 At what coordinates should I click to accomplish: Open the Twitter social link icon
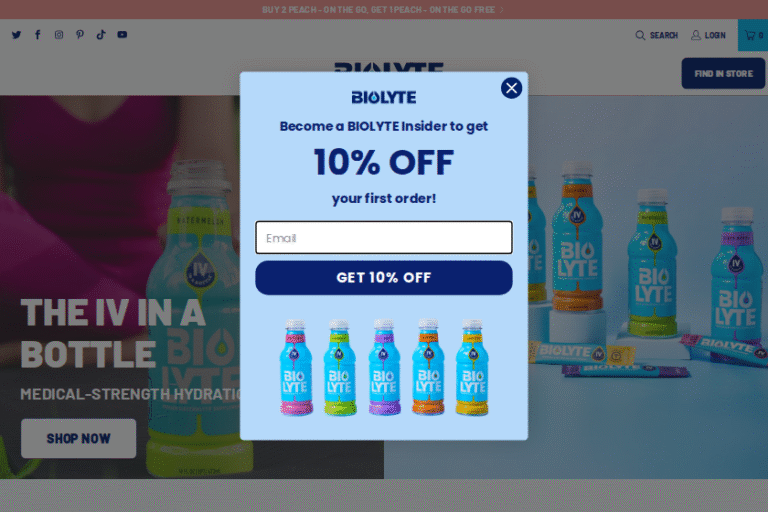16,35
